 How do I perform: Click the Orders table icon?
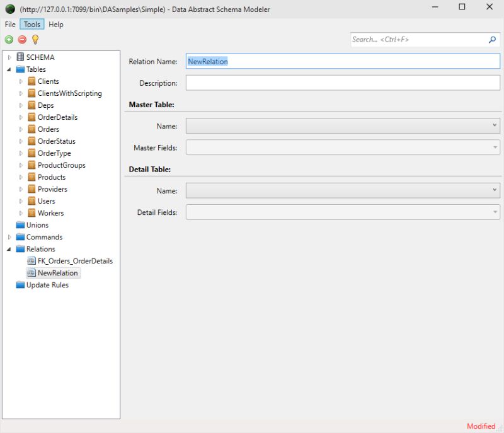[x=31, y=129]
